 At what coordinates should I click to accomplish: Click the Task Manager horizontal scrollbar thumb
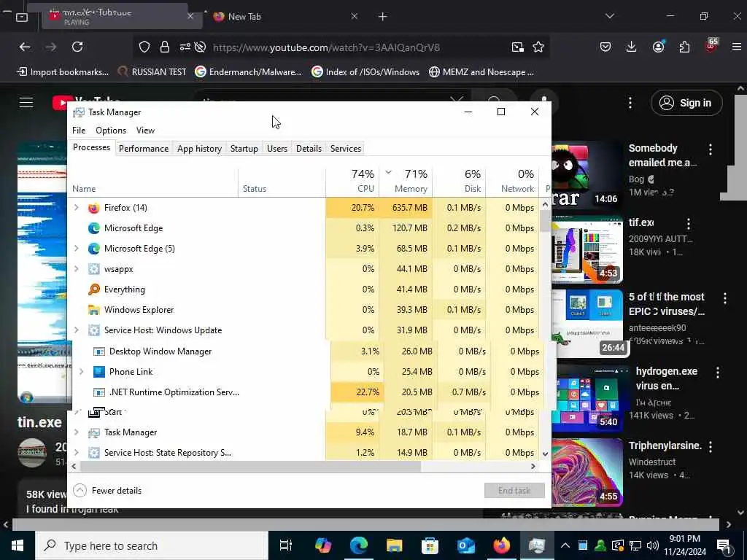[250, 467]
